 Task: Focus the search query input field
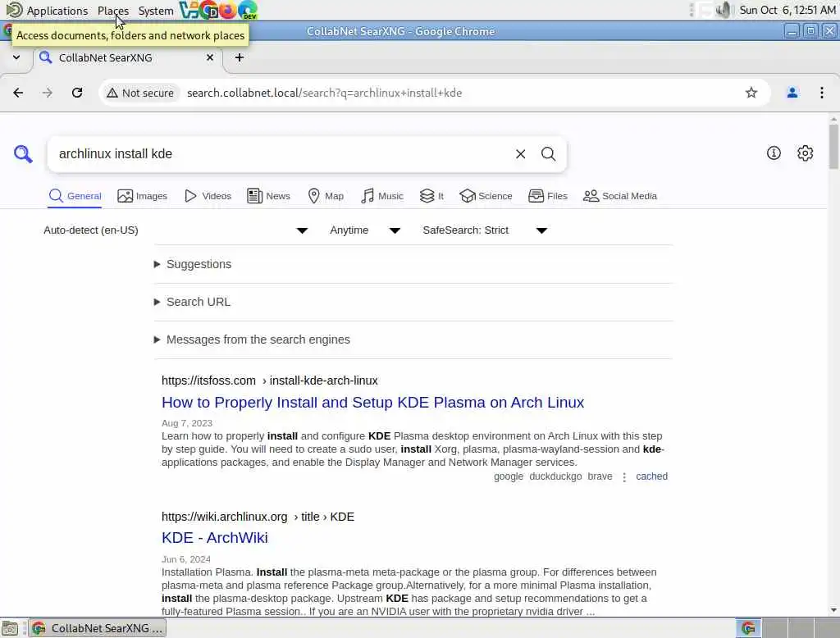pyautogui.click(x=279, y=153)
